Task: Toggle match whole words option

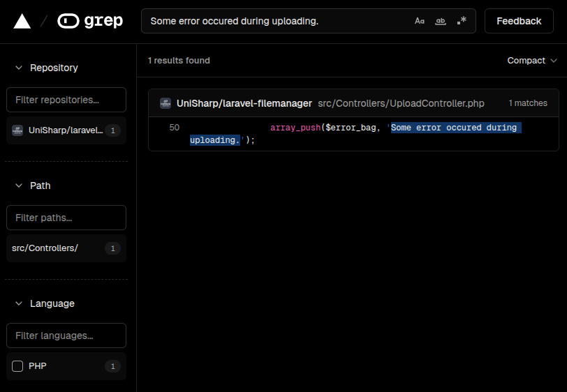Action: pos(440,22)
